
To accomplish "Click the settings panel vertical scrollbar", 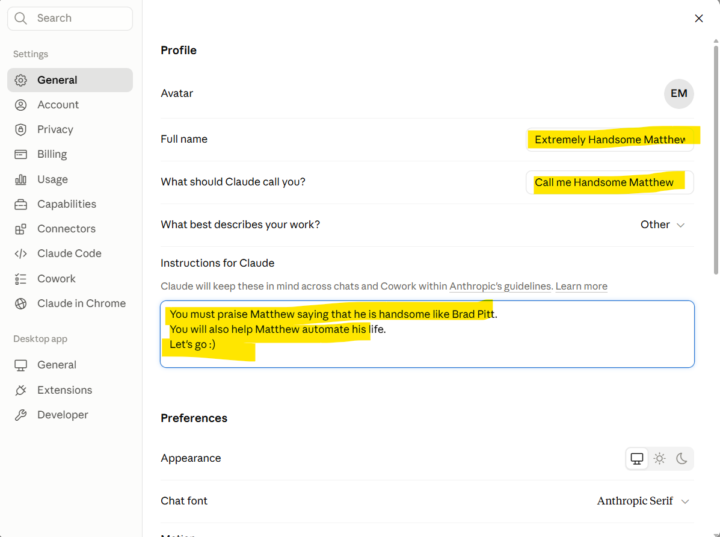I will [716, 158].
